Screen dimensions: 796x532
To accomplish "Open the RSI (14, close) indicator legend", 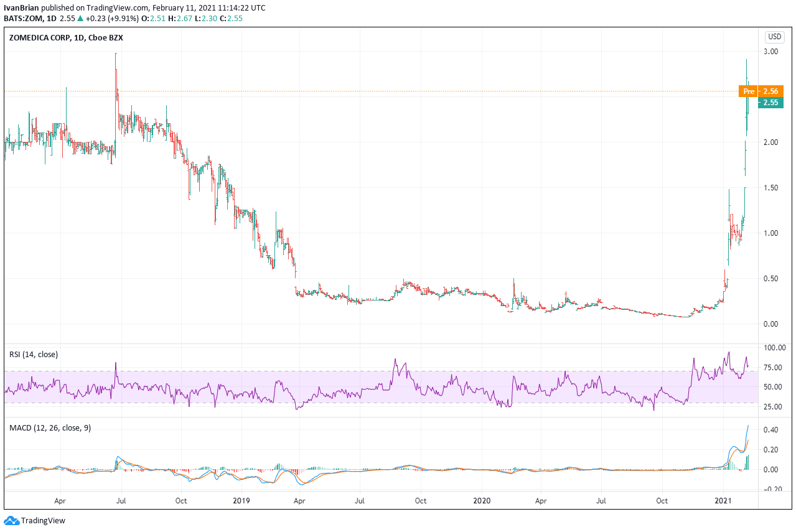I will tap(31, 354).
